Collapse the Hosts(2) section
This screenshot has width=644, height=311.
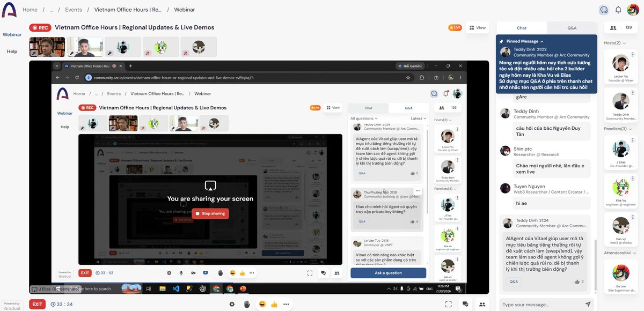[625, 43]
